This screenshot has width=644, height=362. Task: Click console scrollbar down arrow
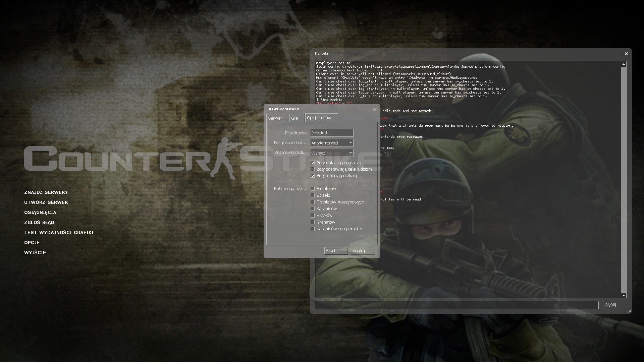tap(624, 295)
